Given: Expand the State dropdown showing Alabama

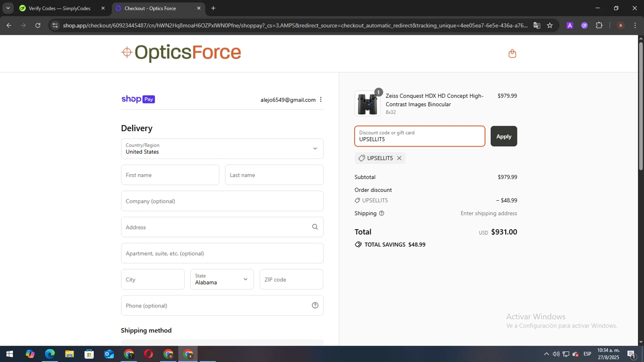Looking at the screenshot, I should 222,279.
